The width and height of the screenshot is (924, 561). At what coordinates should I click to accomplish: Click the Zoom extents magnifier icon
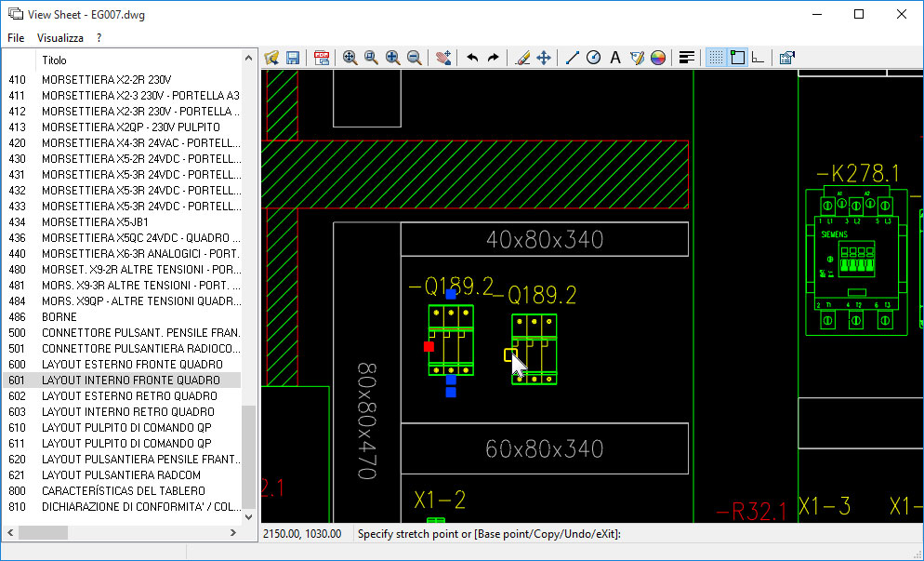click(x=350, y=58)
